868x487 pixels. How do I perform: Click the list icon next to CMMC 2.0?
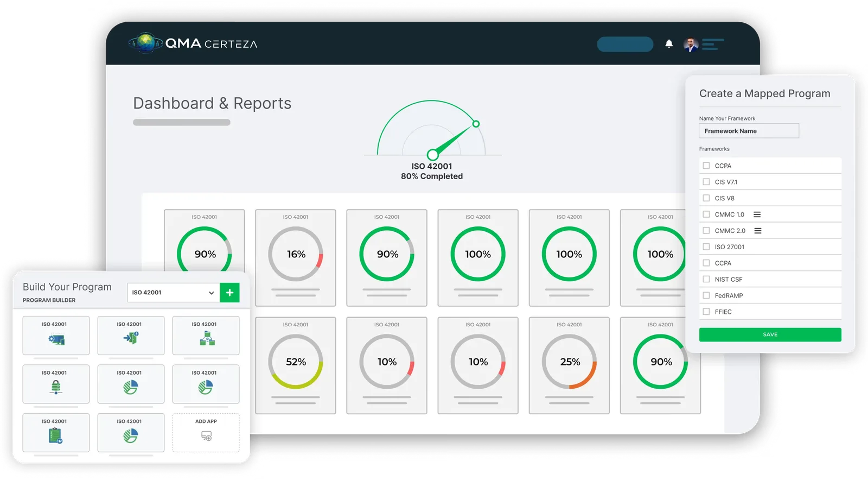[758, 231]
